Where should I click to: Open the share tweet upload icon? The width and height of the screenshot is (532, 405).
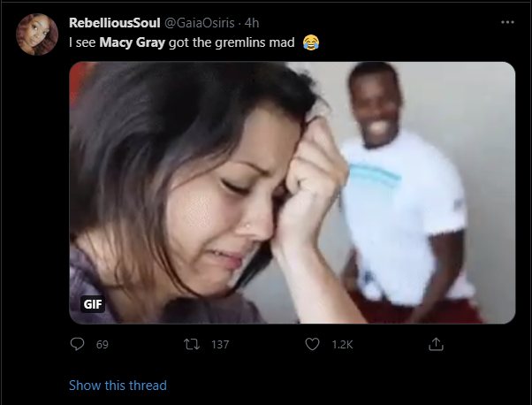(436, 344)
